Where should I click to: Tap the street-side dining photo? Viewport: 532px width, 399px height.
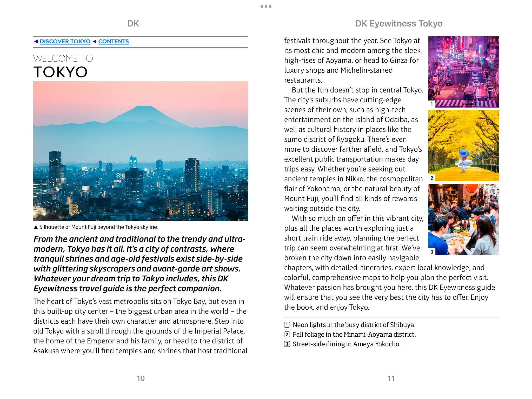pyautogui.click(x=464, y=220)
